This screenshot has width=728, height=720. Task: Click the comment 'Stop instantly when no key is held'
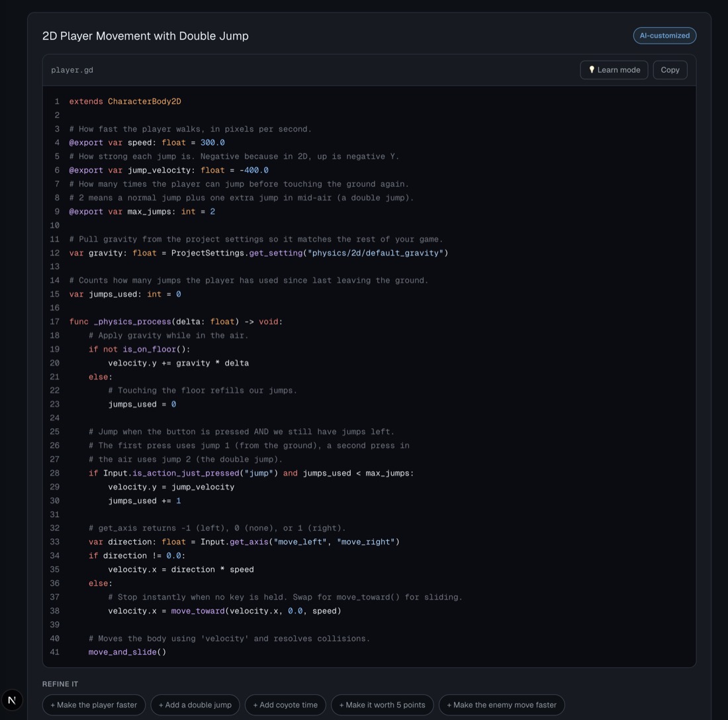click(x=285, y=597)
